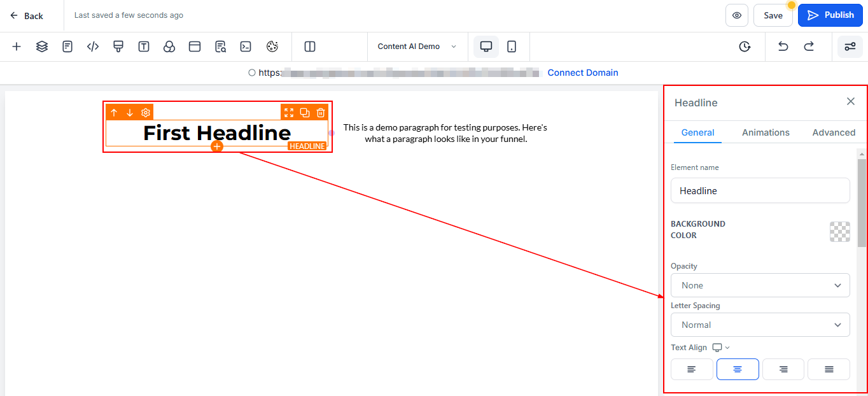Screen dimensions: 868x396
Task: Justify the text
Action: (x=829, y=369)
